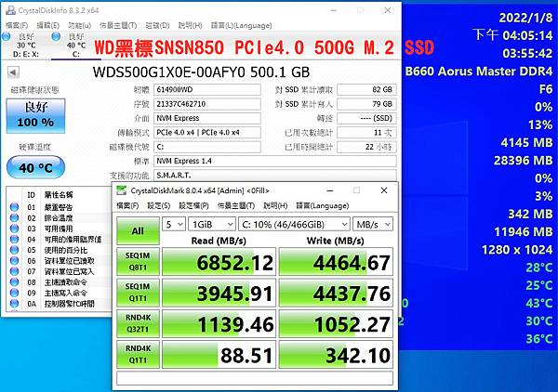This screenshot has width=558, height=392.
Task: Open the unit dropdown showing MB/s
Action: (x=373, y=225)
